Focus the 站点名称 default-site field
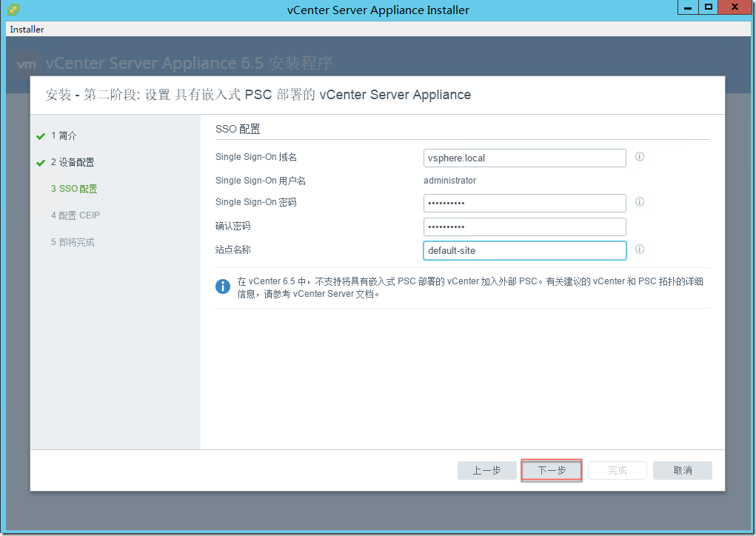Viewport: 756px width, 536px height. pyautogui.click(x=524, y=251)
